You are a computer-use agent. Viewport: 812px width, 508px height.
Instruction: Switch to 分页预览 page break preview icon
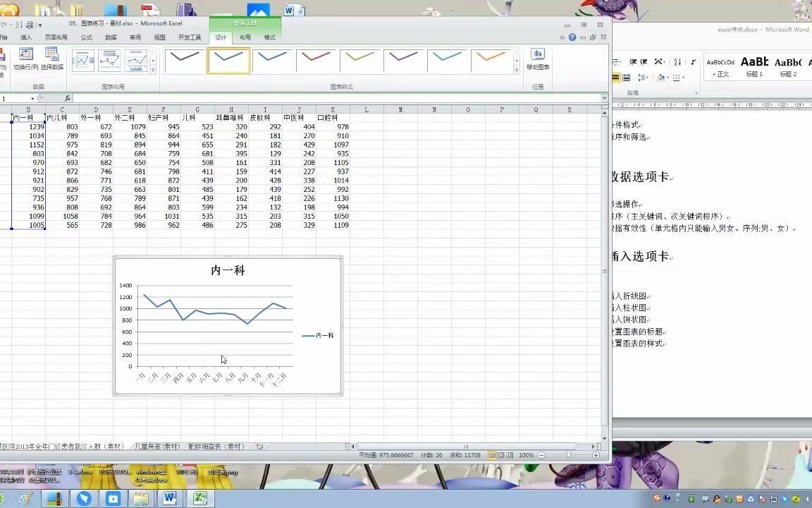(x=509, y=455)
